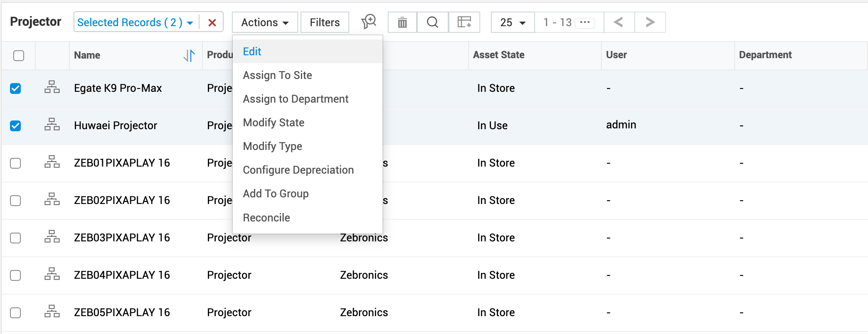Uncheck the Huwaei Projector checkbox

(x=16, y=125)
